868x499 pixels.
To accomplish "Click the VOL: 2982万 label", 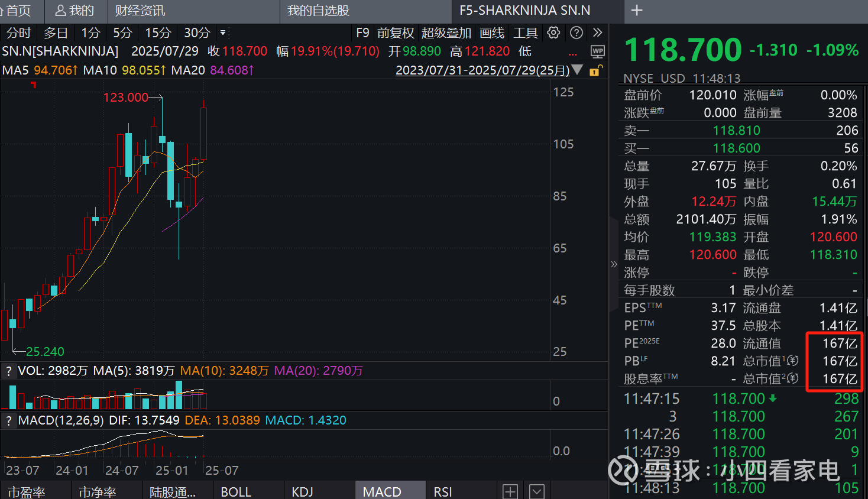I will point(53,371).
